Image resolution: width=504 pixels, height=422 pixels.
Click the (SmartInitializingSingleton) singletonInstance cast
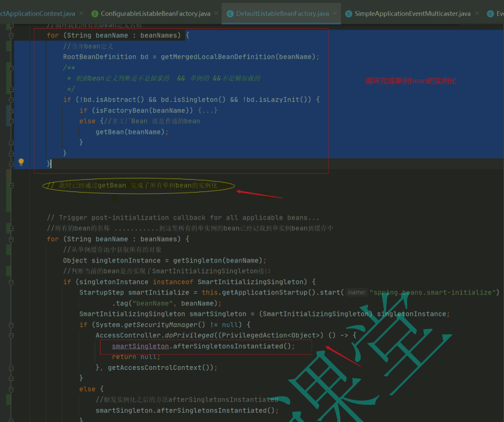[353, 314]
